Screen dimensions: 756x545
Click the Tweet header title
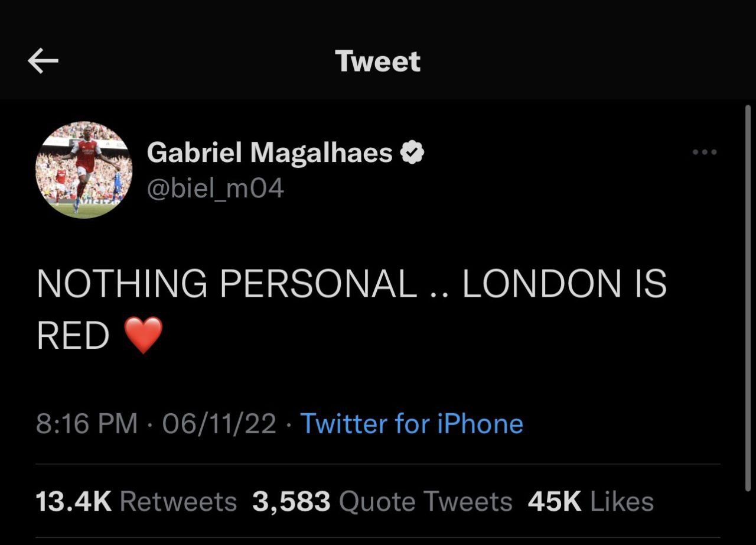point(377,61)
